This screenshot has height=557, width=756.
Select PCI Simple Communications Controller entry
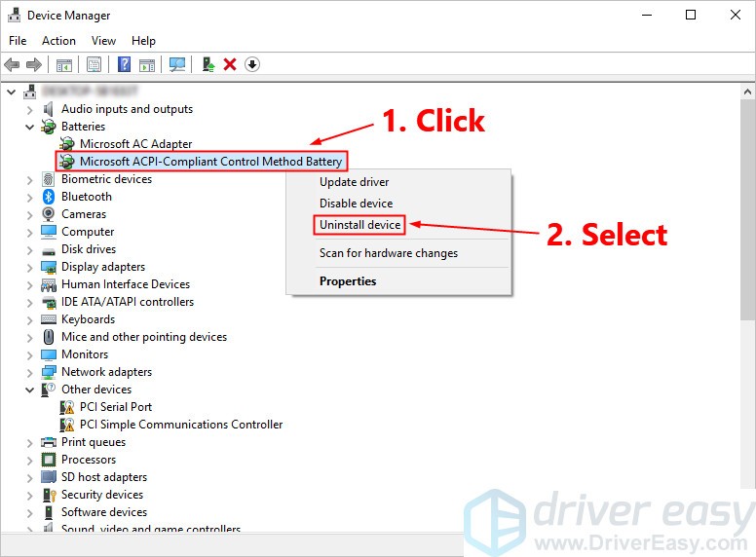(181, 425)
